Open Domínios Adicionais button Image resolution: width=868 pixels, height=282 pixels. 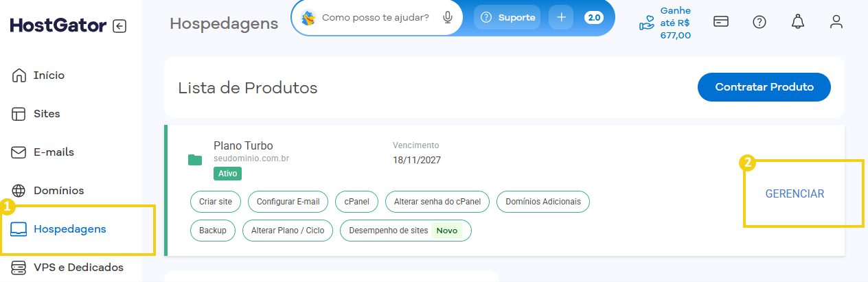(543, 202)
